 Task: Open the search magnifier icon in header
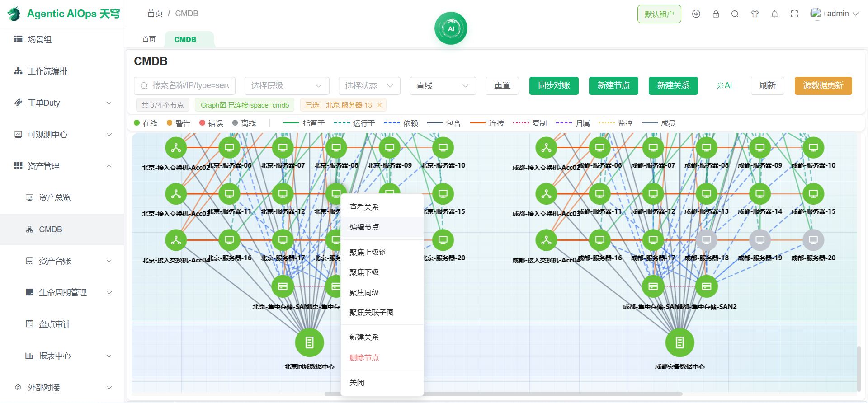coord(735,14)
